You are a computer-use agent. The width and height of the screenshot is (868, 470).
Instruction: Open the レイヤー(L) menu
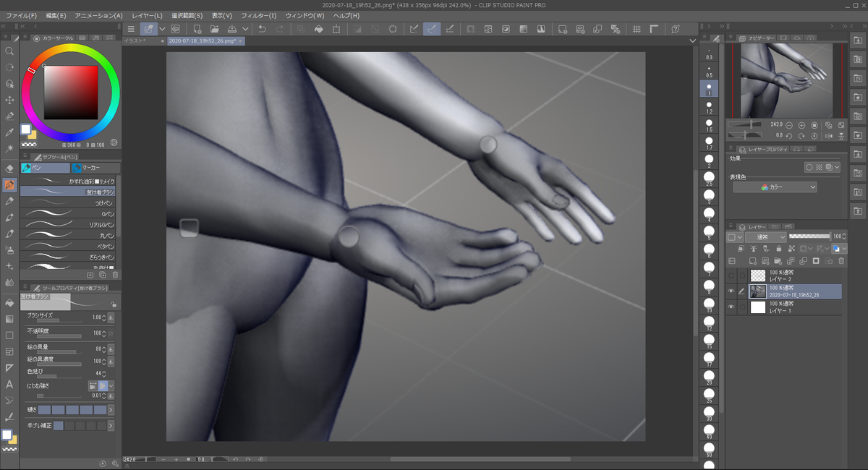(x=148, y=15)
